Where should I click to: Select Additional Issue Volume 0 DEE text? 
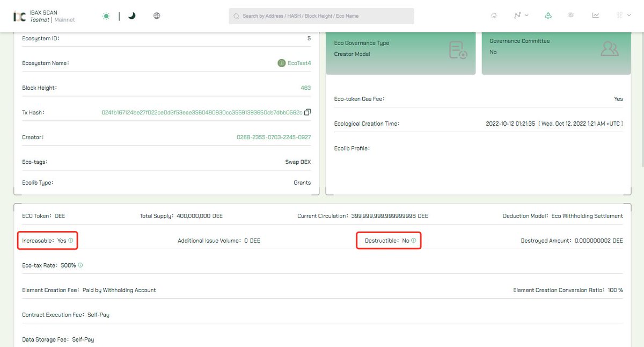(x=219, y=241)
